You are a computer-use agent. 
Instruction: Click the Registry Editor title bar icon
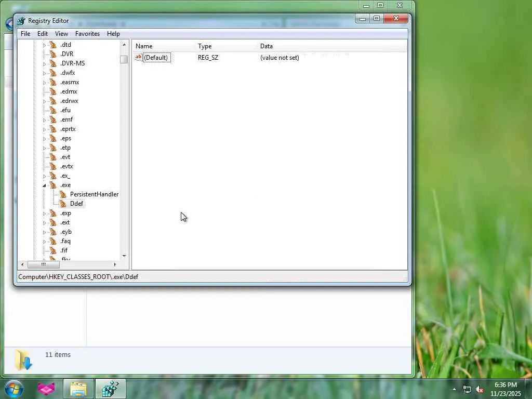pyautogui.click(x=21, y=21)
